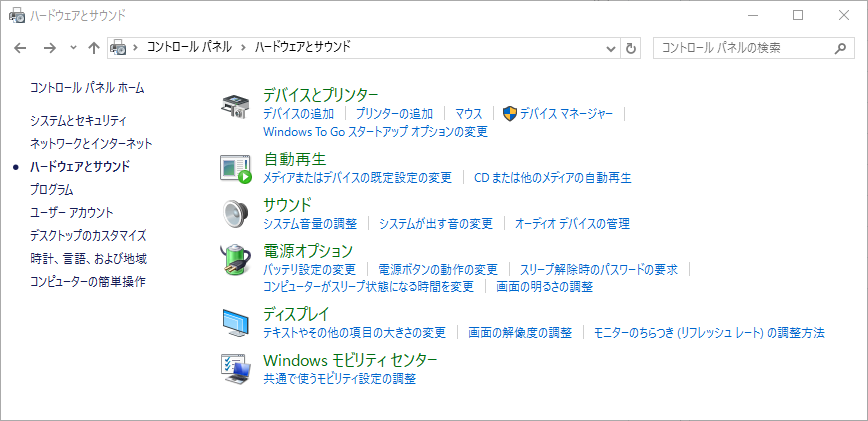868x421 pixels.
Task: Open the 自動再生 heading
Action: tap(295, 159)
